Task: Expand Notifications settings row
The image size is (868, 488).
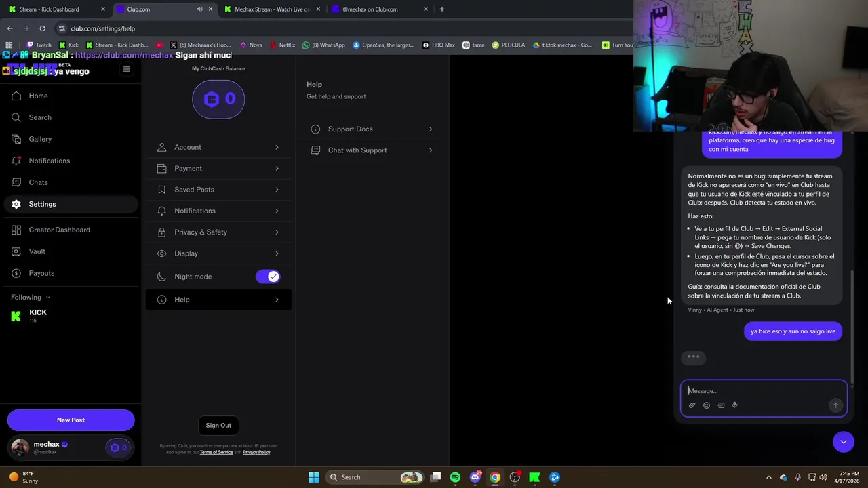Action: click(218, 211)
